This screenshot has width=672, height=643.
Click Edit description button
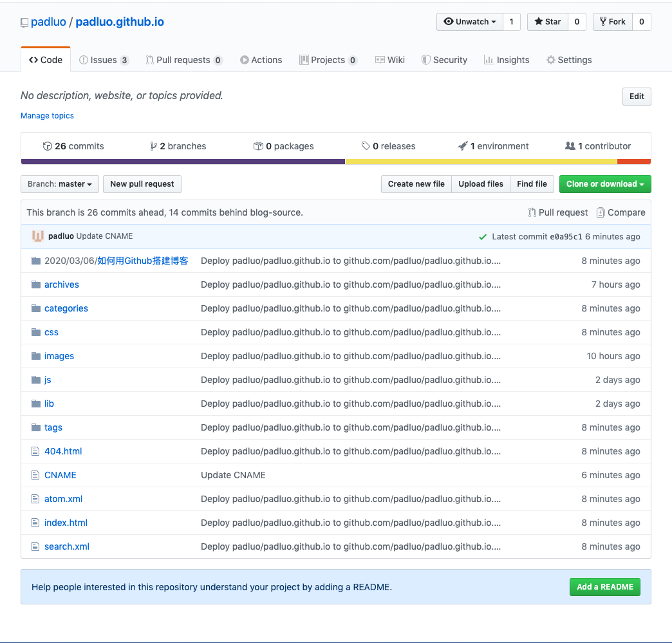click(x=637, y=97)
